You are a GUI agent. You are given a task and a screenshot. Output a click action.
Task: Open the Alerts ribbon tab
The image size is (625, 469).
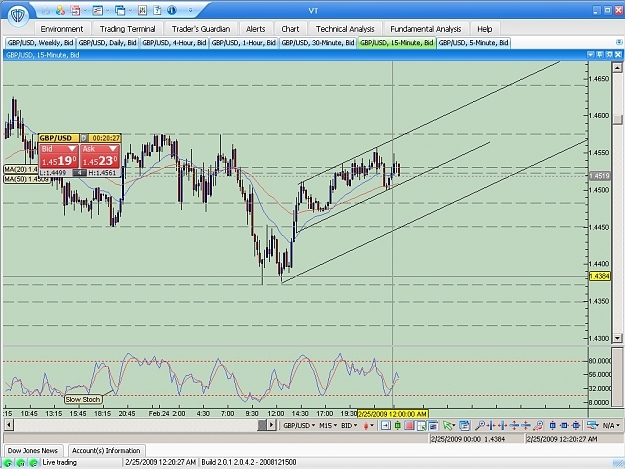(256, 29)
